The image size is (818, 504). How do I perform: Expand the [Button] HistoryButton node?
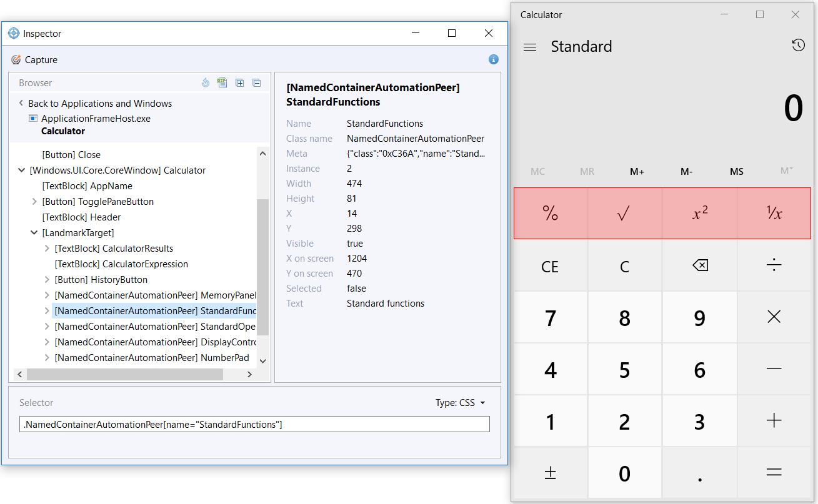click(47, 280)
